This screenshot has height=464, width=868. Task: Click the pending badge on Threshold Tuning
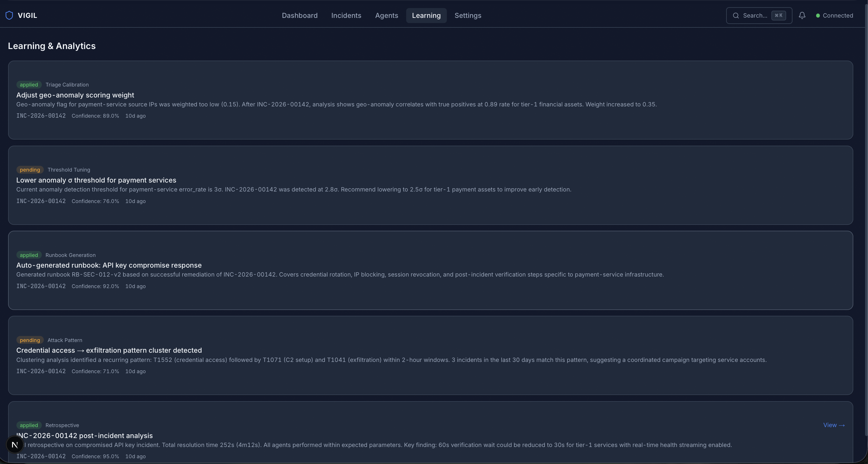[30, 170]
